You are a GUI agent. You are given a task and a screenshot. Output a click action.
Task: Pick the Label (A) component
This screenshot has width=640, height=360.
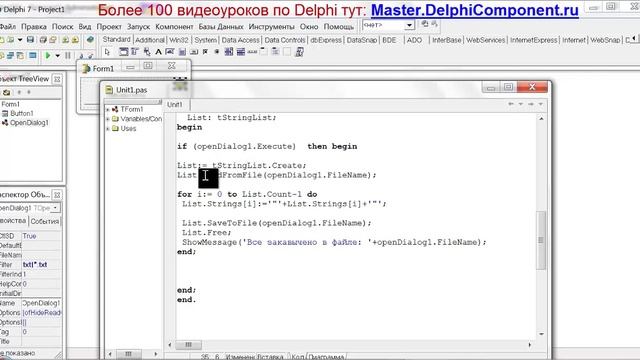pyautogui.click(x=158, y=52)
